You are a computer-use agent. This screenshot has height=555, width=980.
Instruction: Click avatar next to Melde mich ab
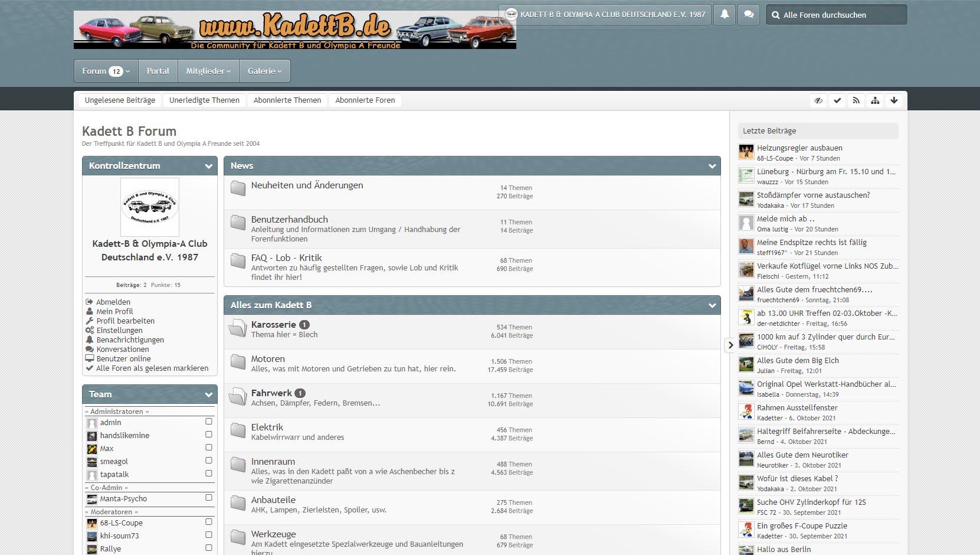point(746,223)
